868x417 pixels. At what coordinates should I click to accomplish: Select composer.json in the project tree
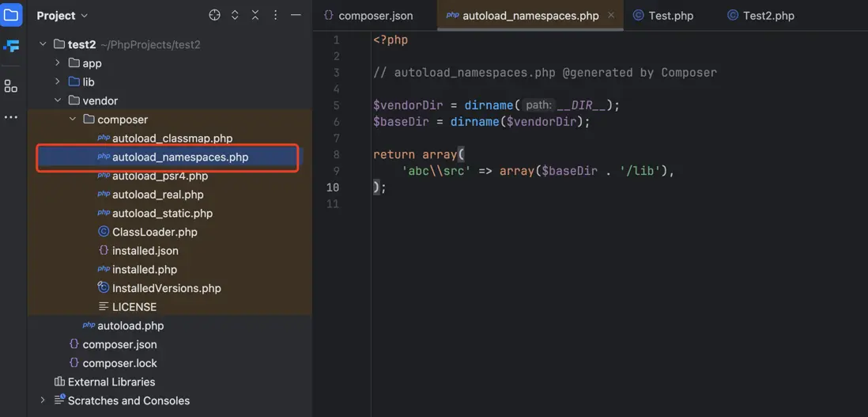(119, 344)
